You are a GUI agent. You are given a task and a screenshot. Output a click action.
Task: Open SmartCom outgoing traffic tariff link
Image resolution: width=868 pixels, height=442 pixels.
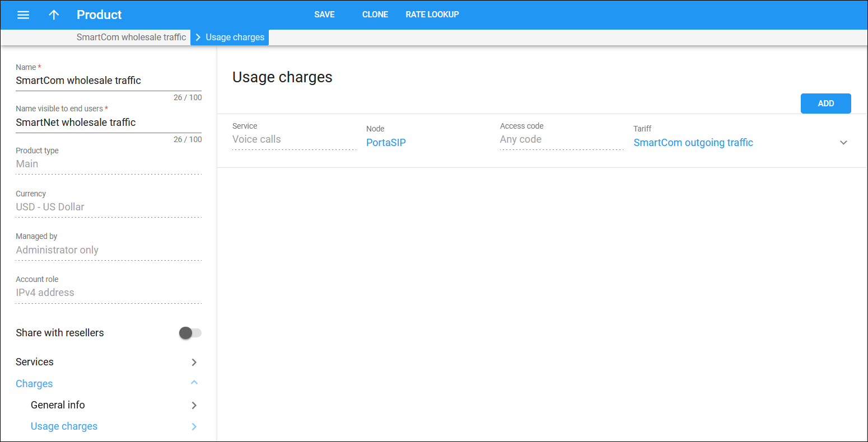point(693,143)
